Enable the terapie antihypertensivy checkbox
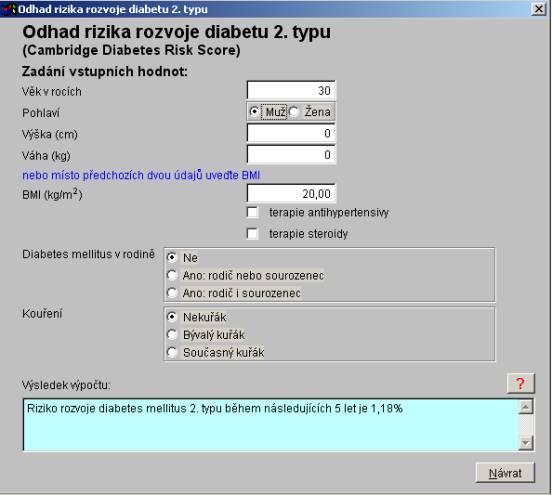The width and height of the screenshot is (552, 495). point(252,212)
